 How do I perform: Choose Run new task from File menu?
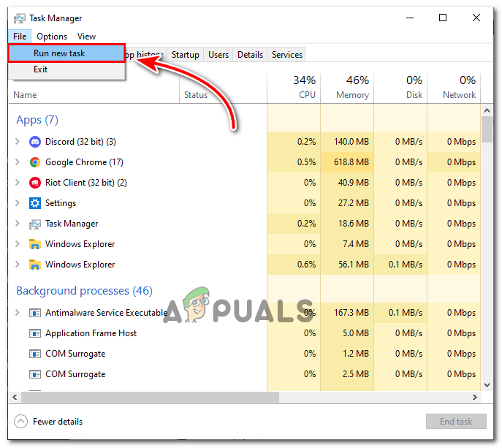66,53
